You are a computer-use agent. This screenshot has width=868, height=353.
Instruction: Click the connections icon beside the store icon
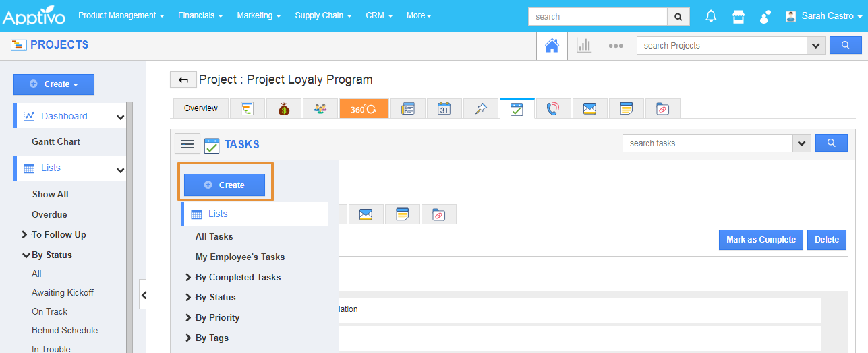pos(765,16)
